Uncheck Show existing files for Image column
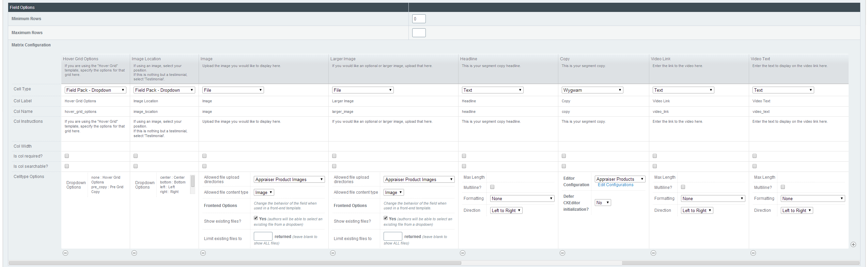 tap(256, 218)
